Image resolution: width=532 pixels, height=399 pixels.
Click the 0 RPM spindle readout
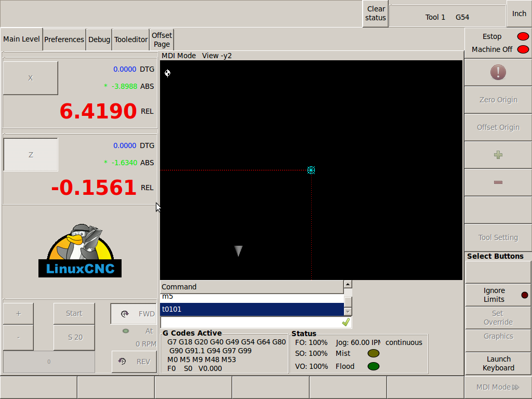146,344
